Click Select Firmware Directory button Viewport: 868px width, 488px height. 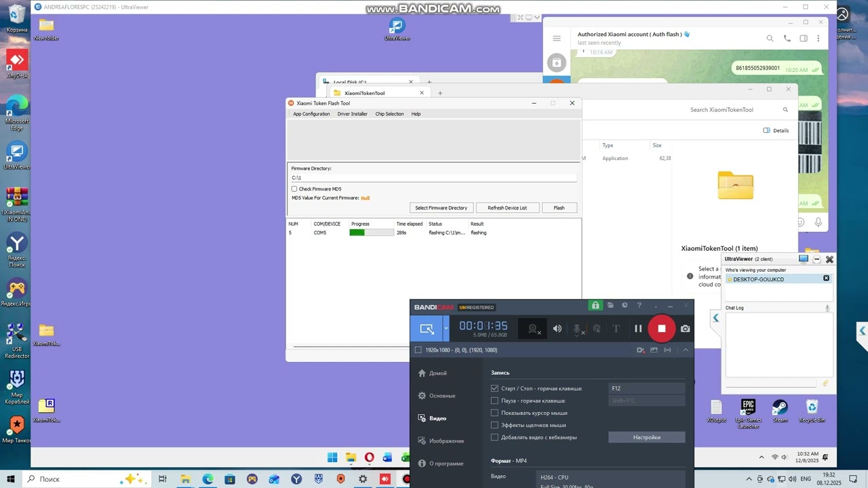coord(441,208)
